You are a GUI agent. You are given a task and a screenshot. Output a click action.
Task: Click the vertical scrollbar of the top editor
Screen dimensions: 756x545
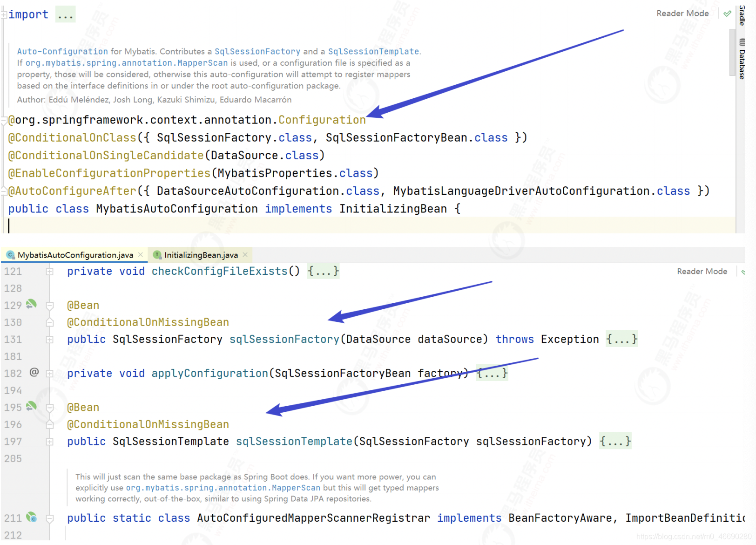pyautogui.click(x=732, y=51)
